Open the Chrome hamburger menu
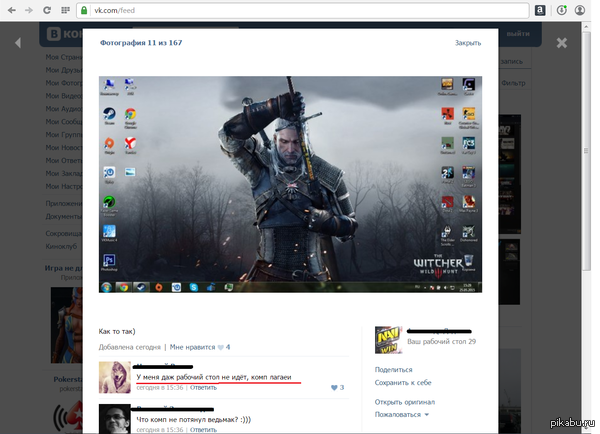The width and height of the screenshot is (600, 434). tap(587, 10)
